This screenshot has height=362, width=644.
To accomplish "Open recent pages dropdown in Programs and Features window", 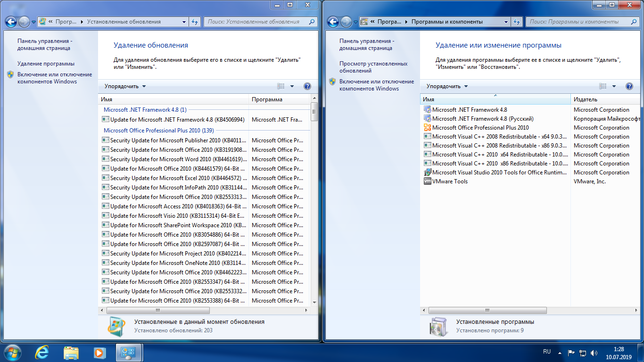I will coord(356,22).
